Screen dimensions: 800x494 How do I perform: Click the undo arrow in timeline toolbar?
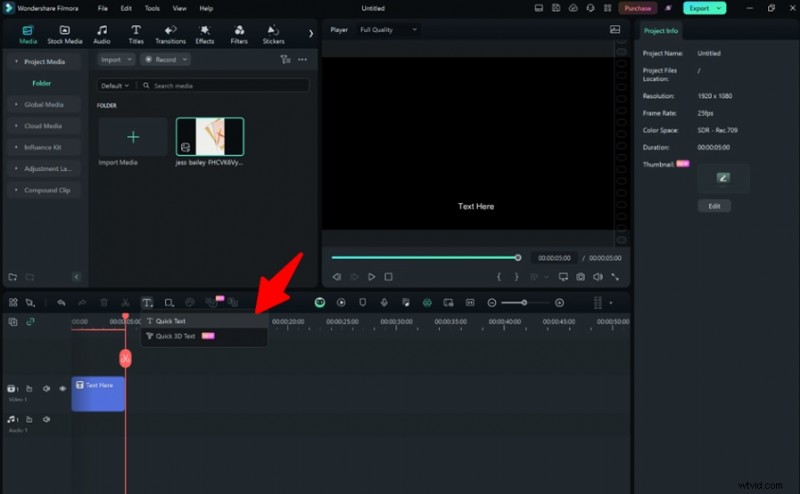pyautogui.click(x=61, y=302)
